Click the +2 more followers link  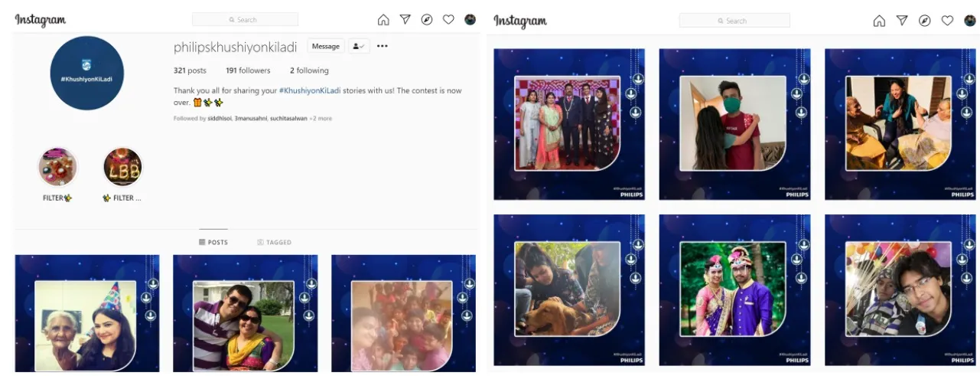click(x=321, y=119)
